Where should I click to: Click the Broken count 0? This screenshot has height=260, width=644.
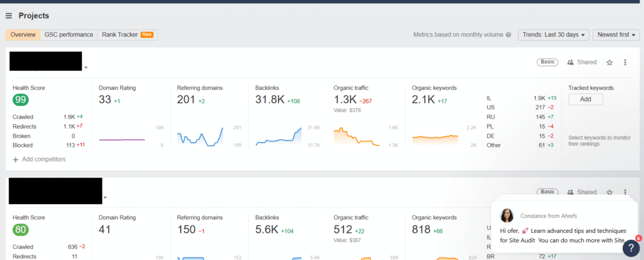pos(73,136)
